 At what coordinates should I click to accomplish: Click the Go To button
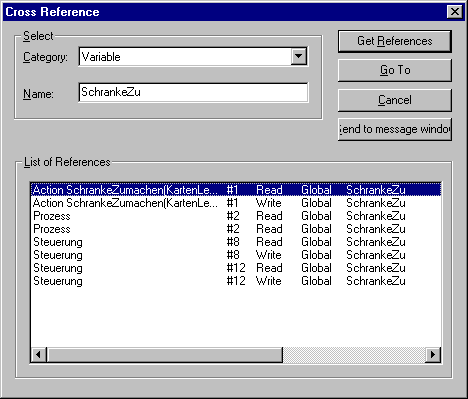point(395,70)
